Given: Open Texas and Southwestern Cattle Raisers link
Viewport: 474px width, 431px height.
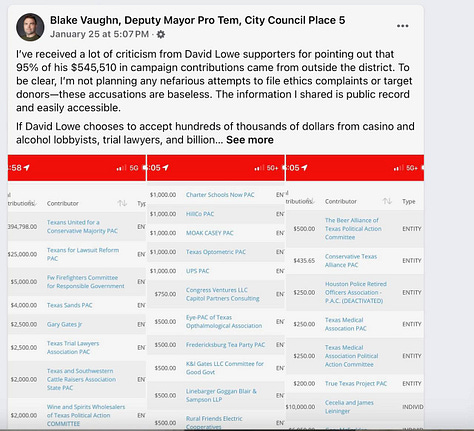Looking at the screenshot, I should tap(81, 379).
